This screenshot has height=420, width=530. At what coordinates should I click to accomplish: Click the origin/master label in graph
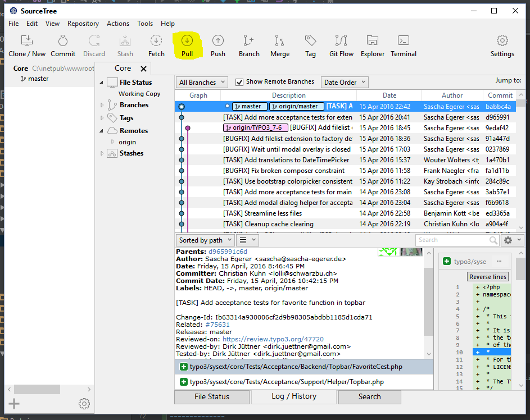[296, 106]
